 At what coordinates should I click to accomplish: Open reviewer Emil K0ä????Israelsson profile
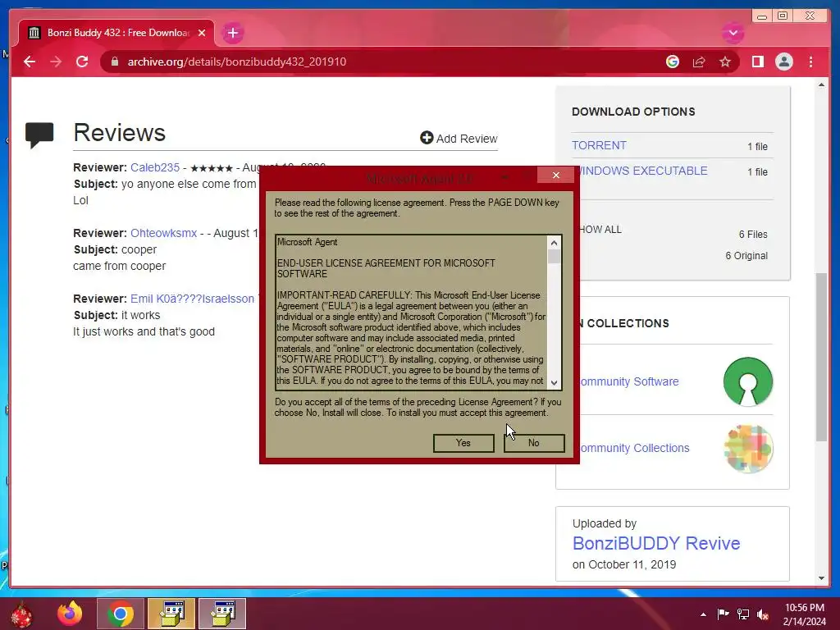[x=192, y=299]
